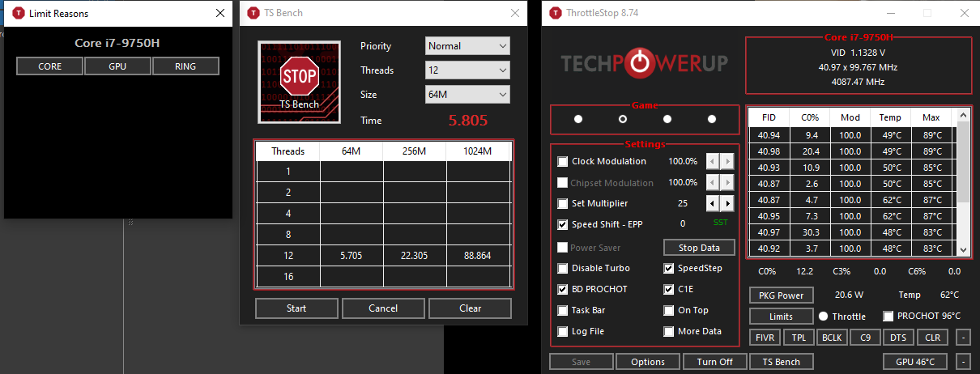Open TS Bench from ThrottleStop
Image resolution: width=980 pixels, height=374 pixels.
(x=782, y=362)
